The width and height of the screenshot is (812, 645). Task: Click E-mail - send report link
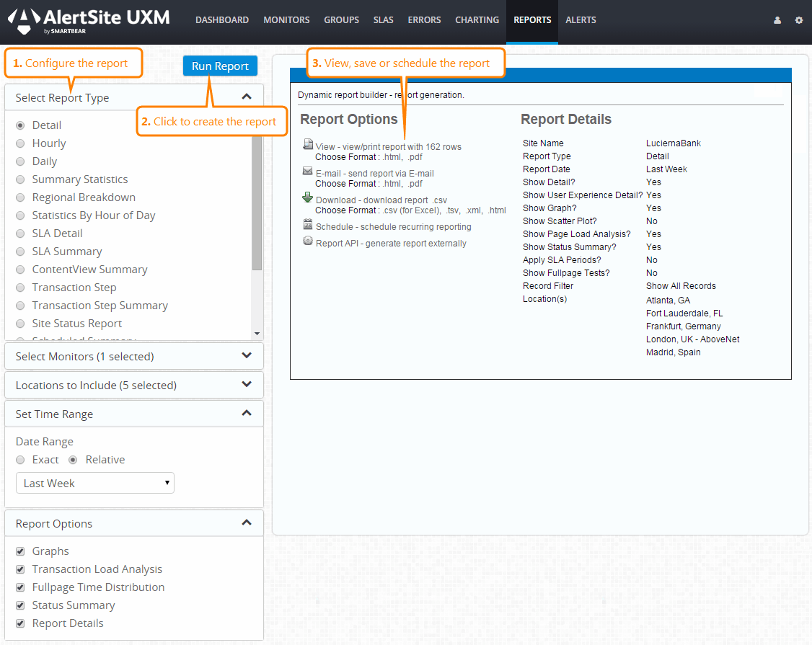375,174
